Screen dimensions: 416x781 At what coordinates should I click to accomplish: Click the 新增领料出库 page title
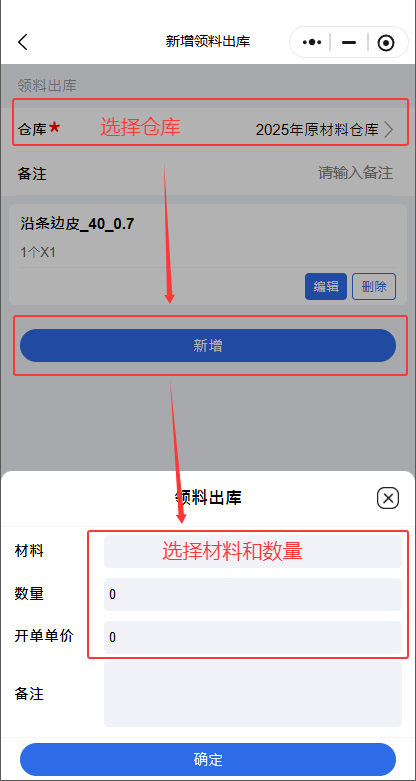(x=208, y=42)
